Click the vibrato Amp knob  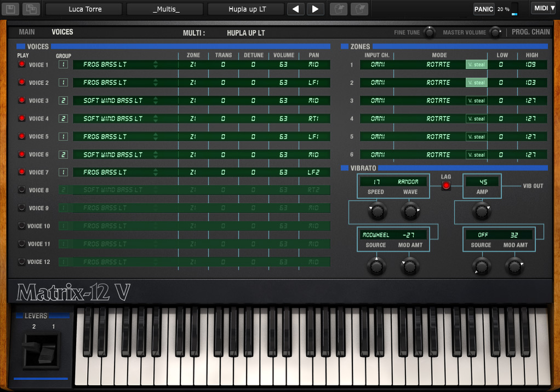[x=482, y=211]
